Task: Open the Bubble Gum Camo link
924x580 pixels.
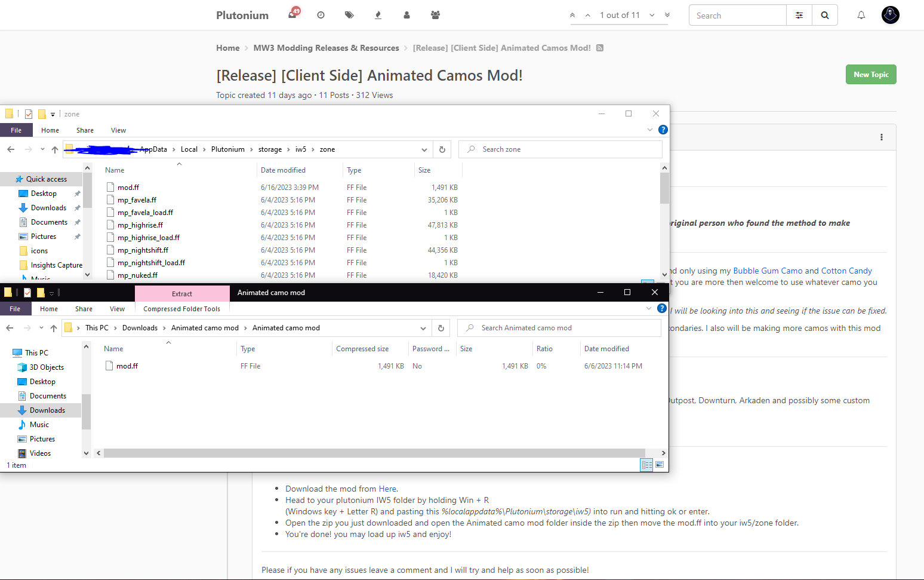Action: 768,271
